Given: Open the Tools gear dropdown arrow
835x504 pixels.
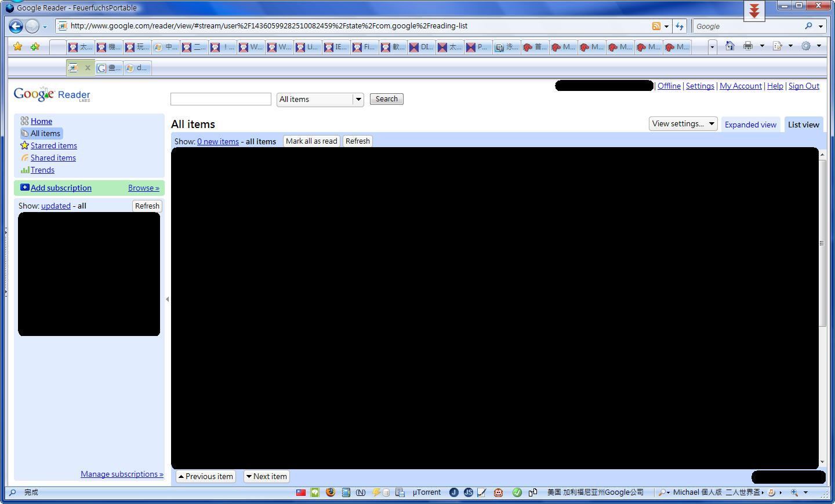Looking at the screenshot, I should (x=819, y=46).
